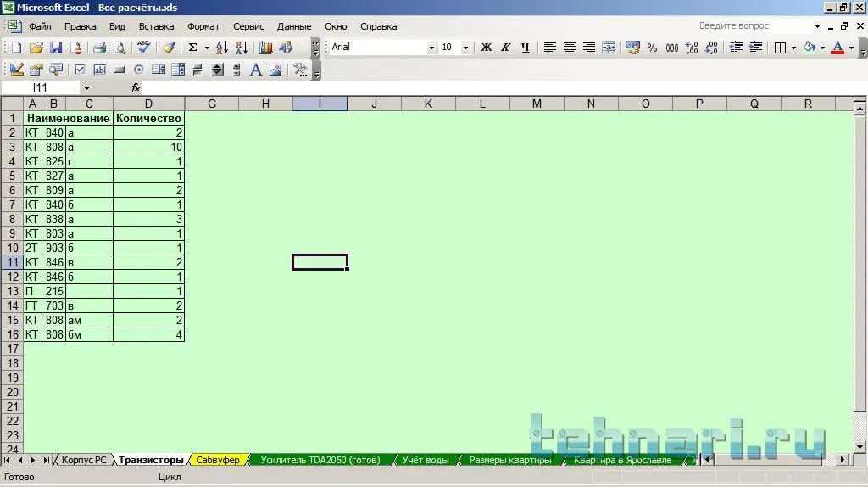Viewport: 868px width, 487px height.
Task: Open the Вставка menu
Action: 156,26
